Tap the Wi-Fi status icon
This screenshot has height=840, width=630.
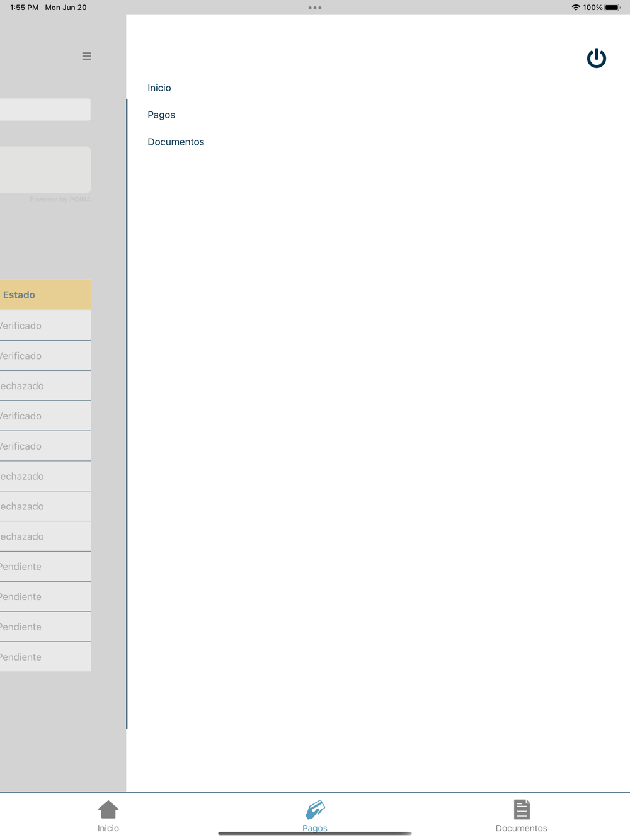[576, 8]
